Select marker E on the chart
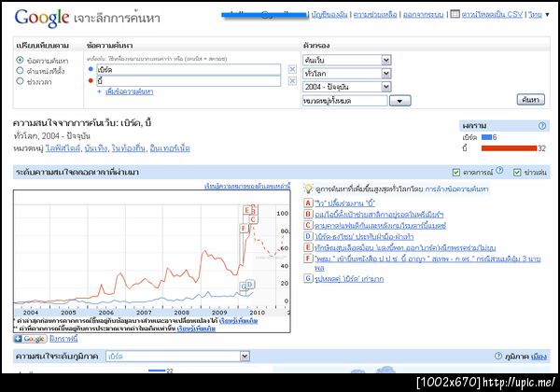The width and height of the screenshot is (560, 392). click(x=246, y=210)
